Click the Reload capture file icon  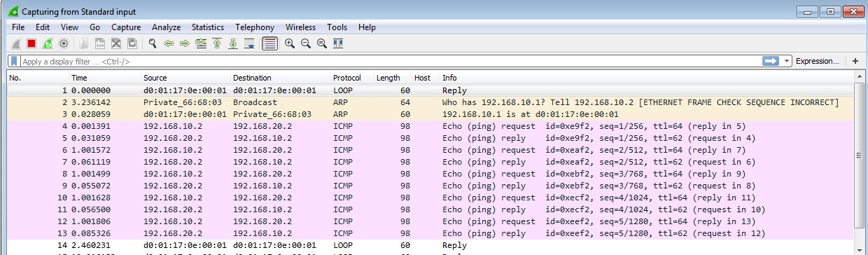pyautogui.click(x=132, y=43)
